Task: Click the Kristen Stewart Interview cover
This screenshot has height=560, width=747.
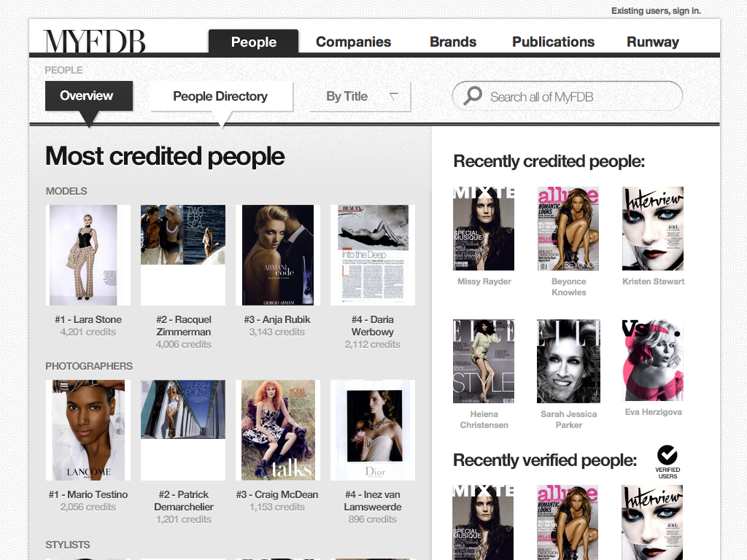Action: [x=653, y=228]
